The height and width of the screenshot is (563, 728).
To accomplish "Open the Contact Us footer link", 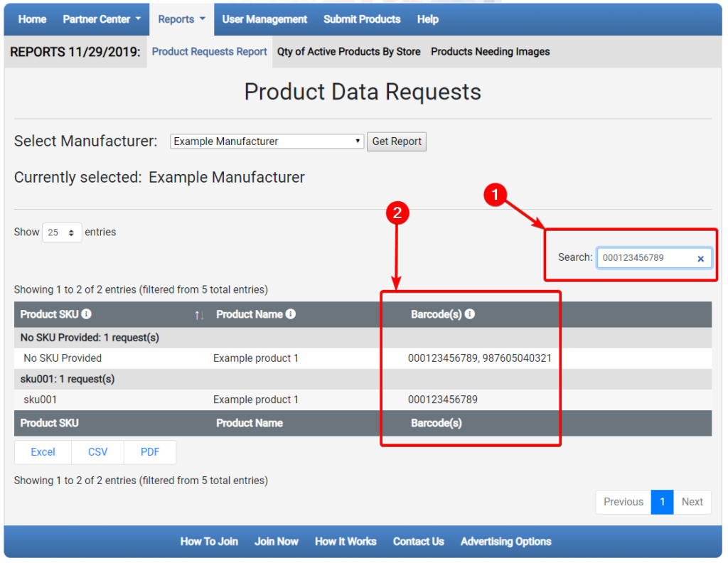I will pyautogui.click(x=418, y=542).
